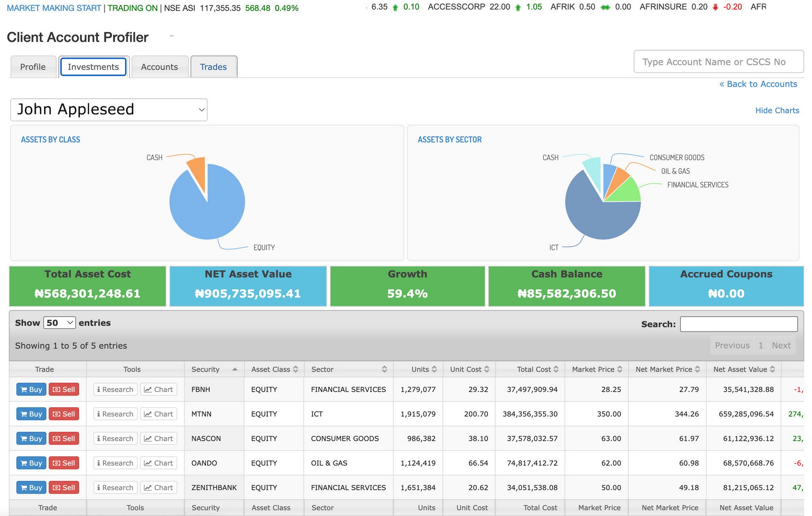Click the Hide Charts link
The height and width of the screenshot is (516, 812).
777,110
